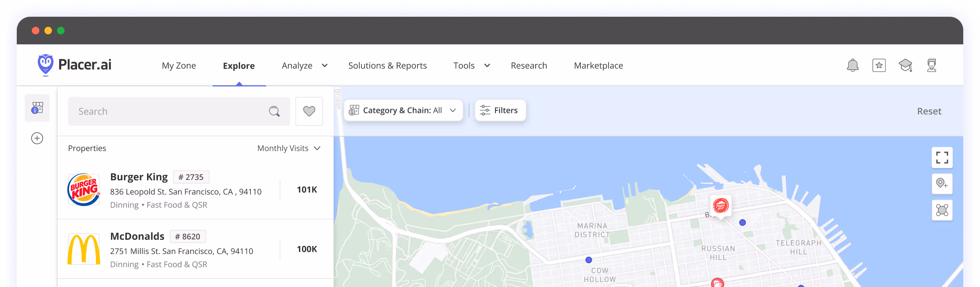Open the Marketplace tab

pyautogui.click(x=598, y=66)
